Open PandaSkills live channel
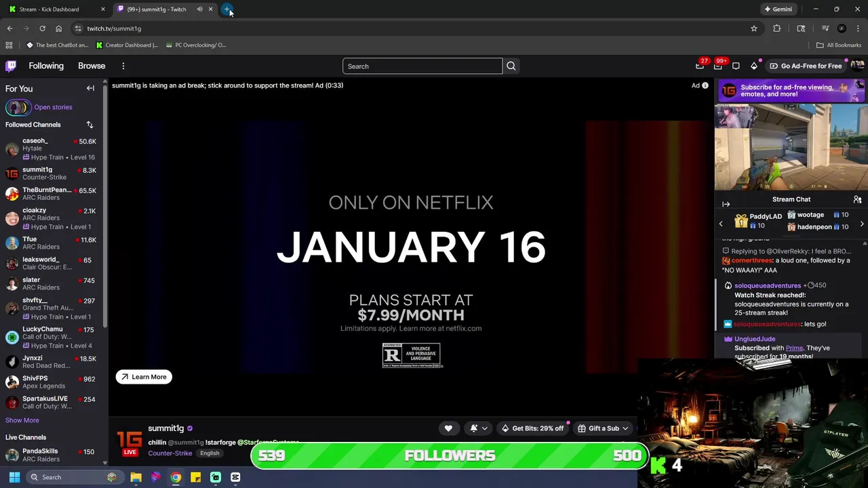The height and width of the screenshot is (488, 868). pos(53,455)
